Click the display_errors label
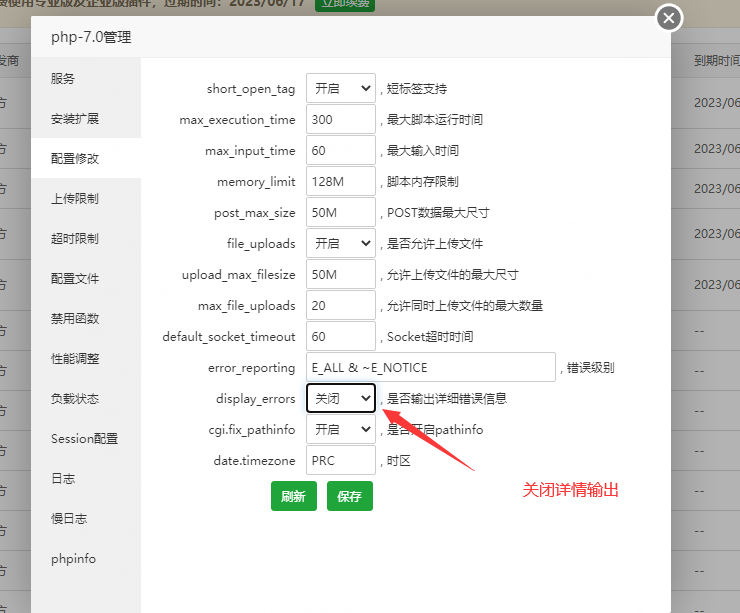 (x=255, y=399)
